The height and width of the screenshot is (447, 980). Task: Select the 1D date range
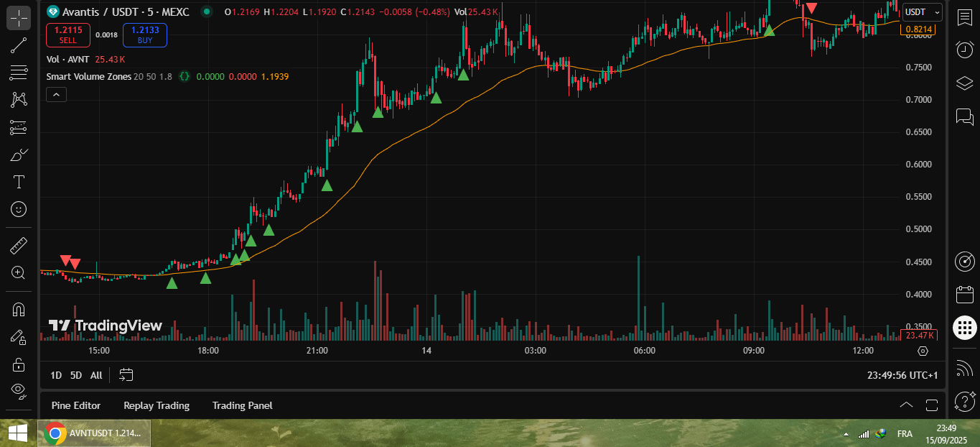coord(56,375)
